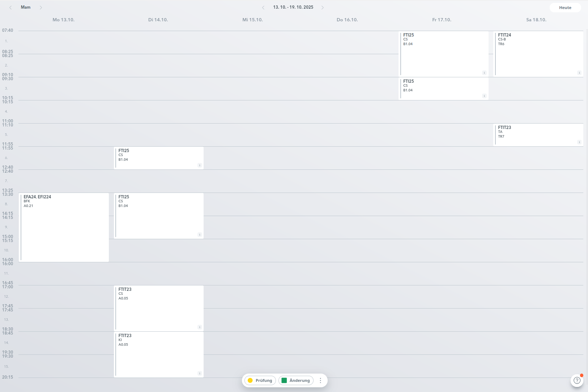Open the legend three-dot menu
588x392 pixels.
click(320, 380)
